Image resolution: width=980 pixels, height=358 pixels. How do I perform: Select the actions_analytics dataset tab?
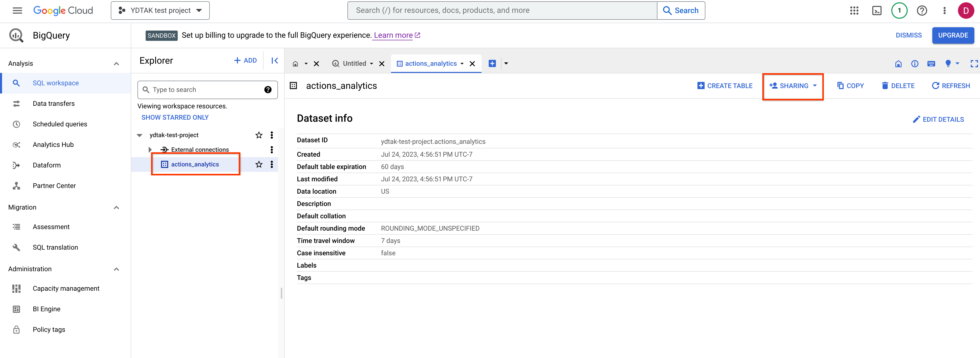tap(431, 63)
